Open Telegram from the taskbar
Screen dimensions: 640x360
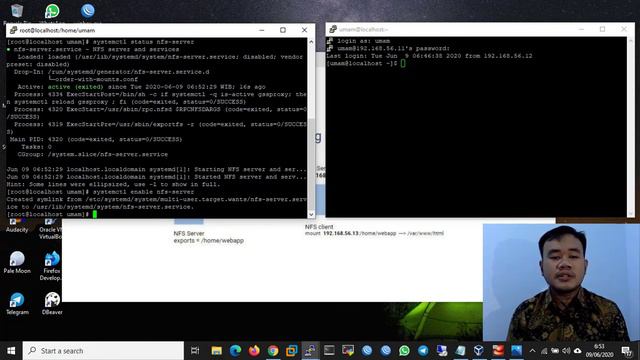423,351
